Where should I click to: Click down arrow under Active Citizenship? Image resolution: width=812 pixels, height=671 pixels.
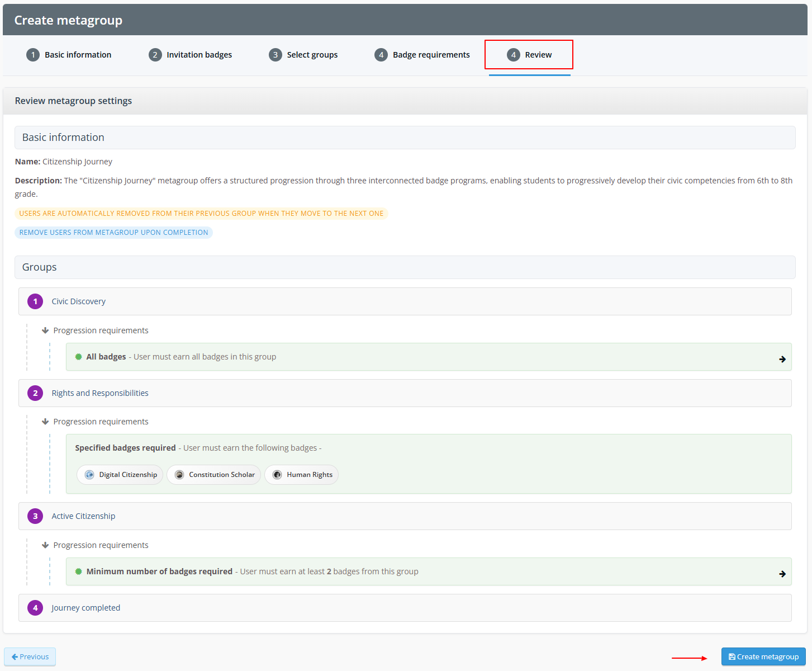45,545
